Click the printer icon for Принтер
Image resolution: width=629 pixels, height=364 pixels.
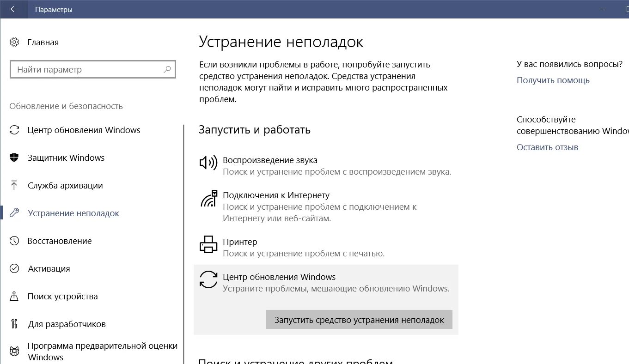208,244
